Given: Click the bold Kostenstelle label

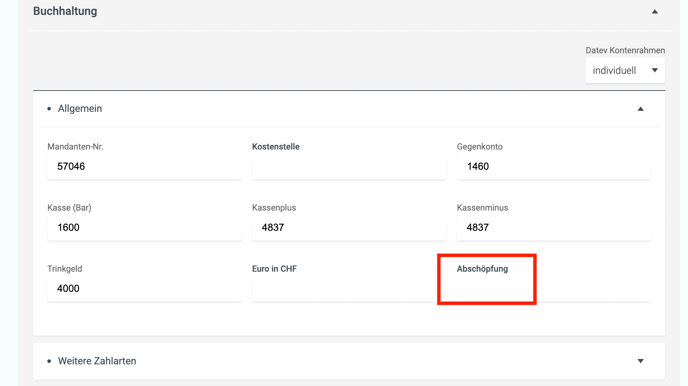Looking at the screenshot, I should pyautogui.click(x=276, y=147).
